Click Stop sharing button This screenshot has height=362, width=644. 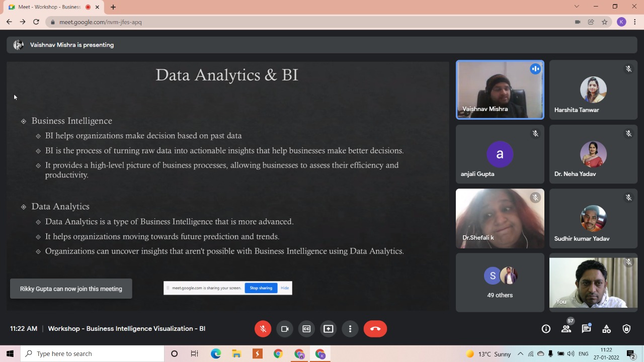[261, 288]
